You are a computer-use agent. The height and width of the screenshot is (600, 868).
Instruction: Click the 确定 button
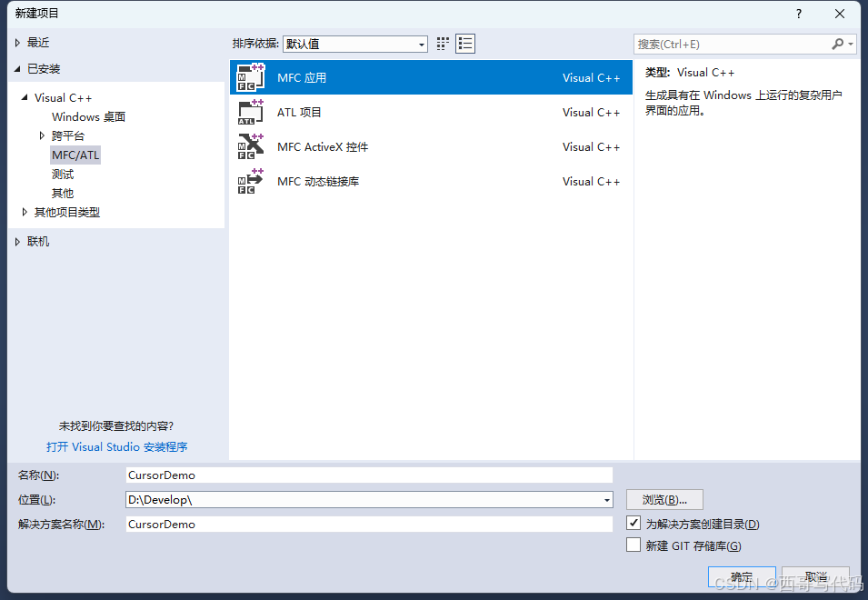(x=742, y=576)
